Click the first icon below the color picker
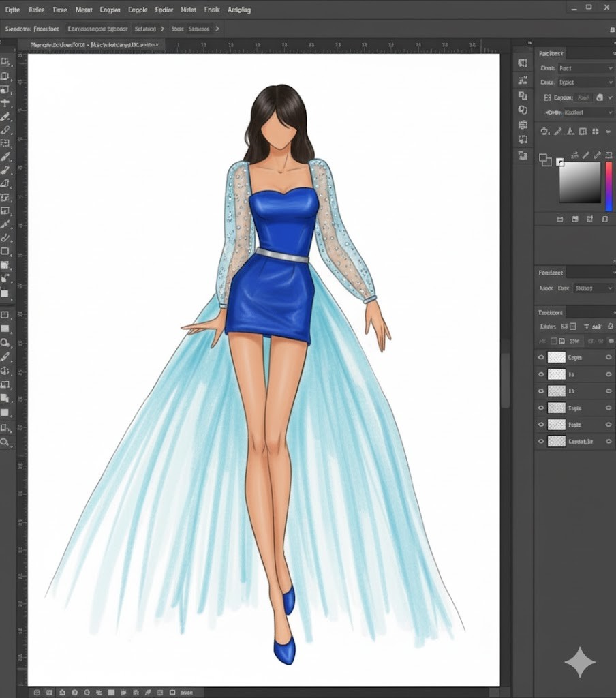Viewport: 616px width, 698px height. pos(560,219)
